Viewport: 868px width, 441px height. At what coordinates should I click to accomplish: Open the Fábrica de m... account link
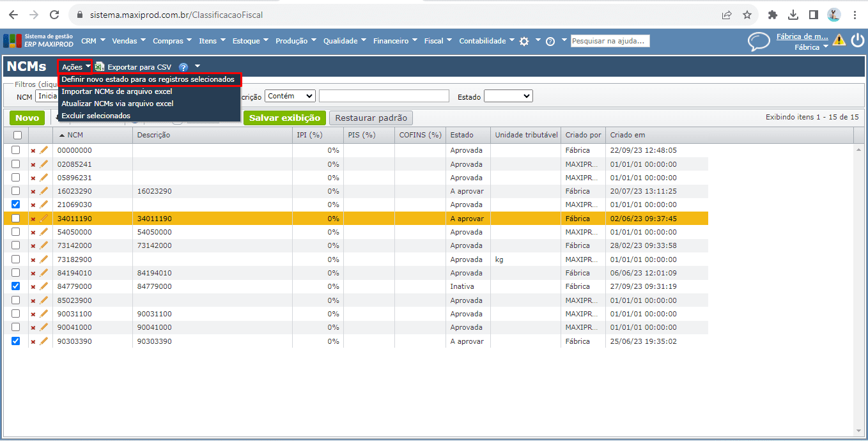[x=802, y=36]
